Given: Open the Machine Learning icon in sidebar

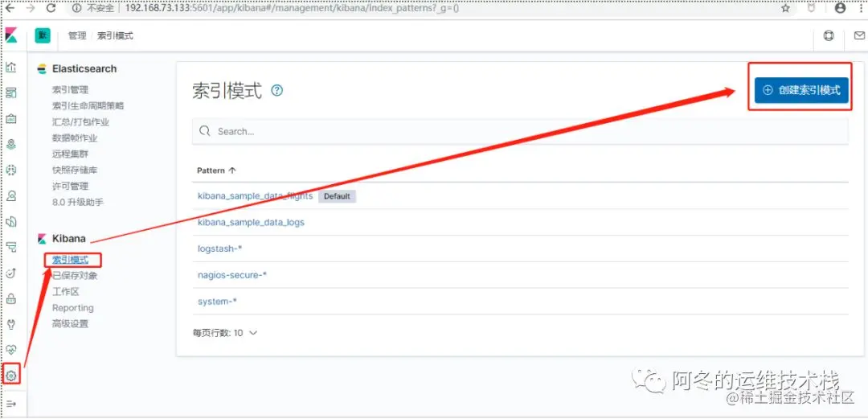Looking at the screenshot, I should [x=11, y=170].
